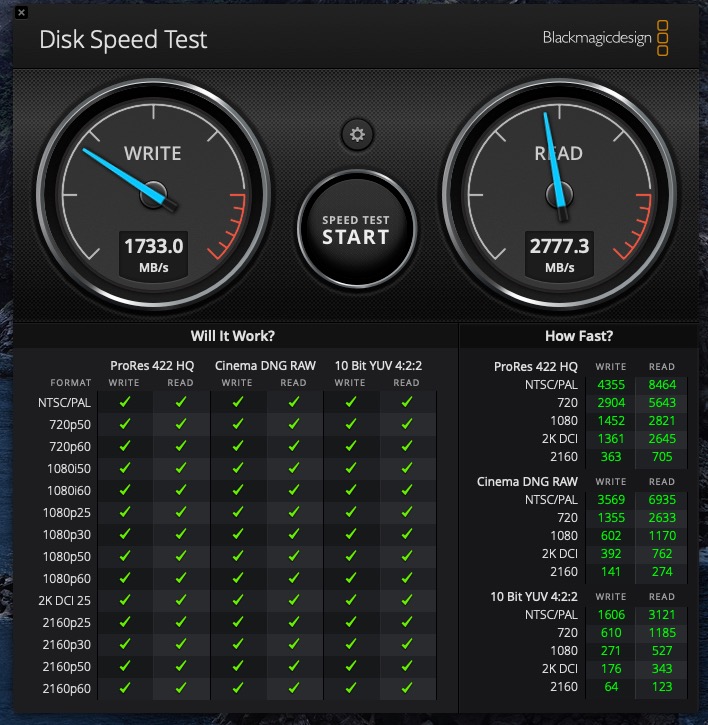Click 2160p30 10 Bit YUV write checkmark
Image resolution: width=708 pixels, height=725 pixels.
point(351,645)
